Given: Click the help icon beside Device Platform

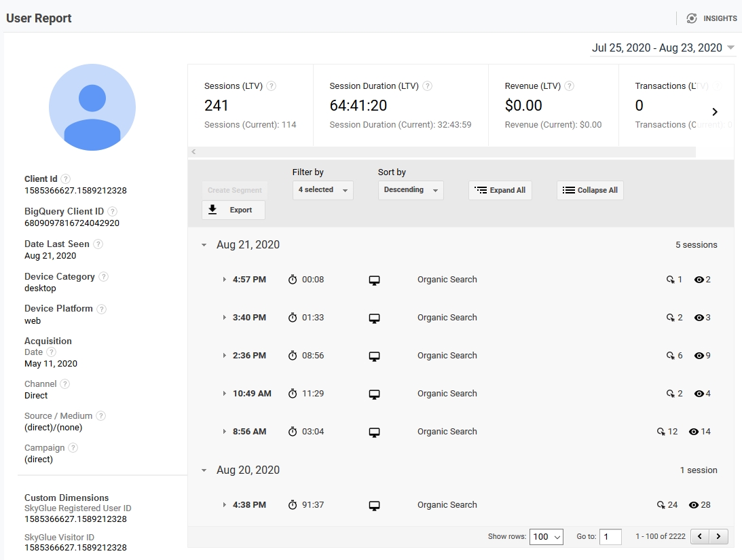Looking at the screenshot, I should tap(101, 309).
